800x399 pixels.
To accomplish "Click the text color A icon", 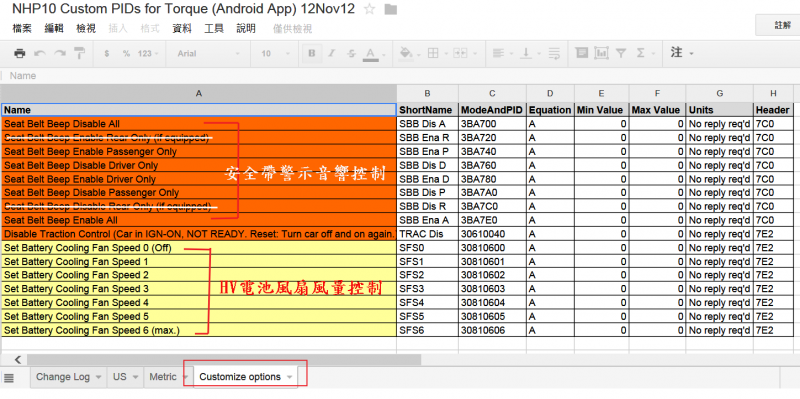I will pyautogui.click(x=371, y=54).
